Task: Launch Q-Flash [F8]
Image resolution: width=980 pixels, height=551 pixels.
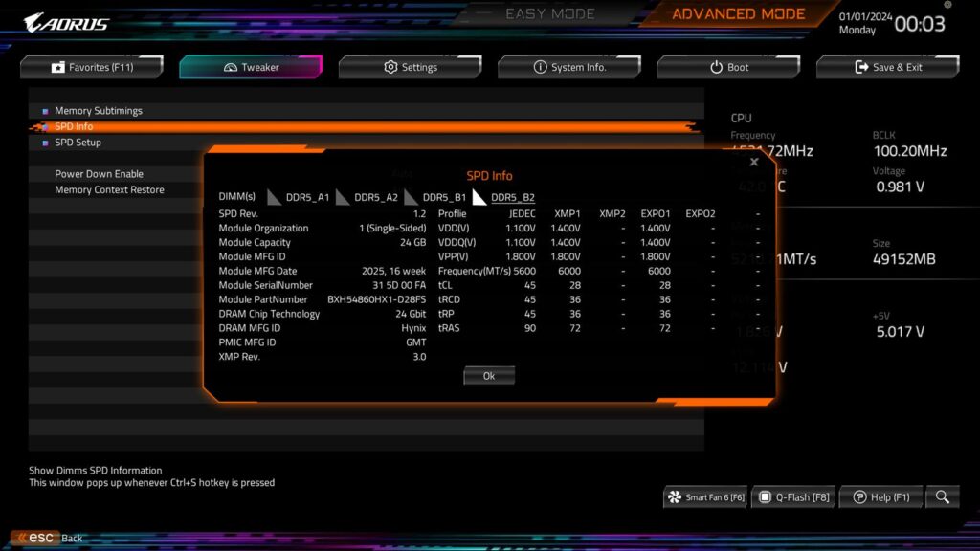Action: (793, 497)
